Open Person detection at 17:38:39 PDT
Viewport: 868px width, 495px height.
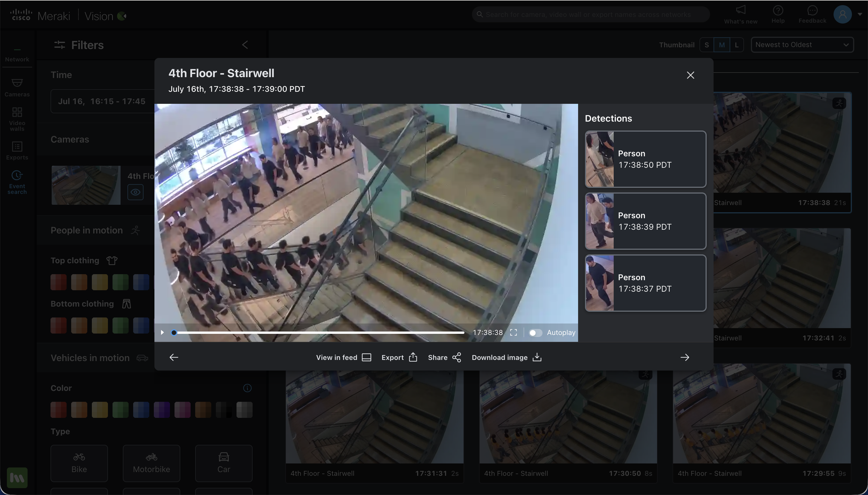[x=646, y=221]
